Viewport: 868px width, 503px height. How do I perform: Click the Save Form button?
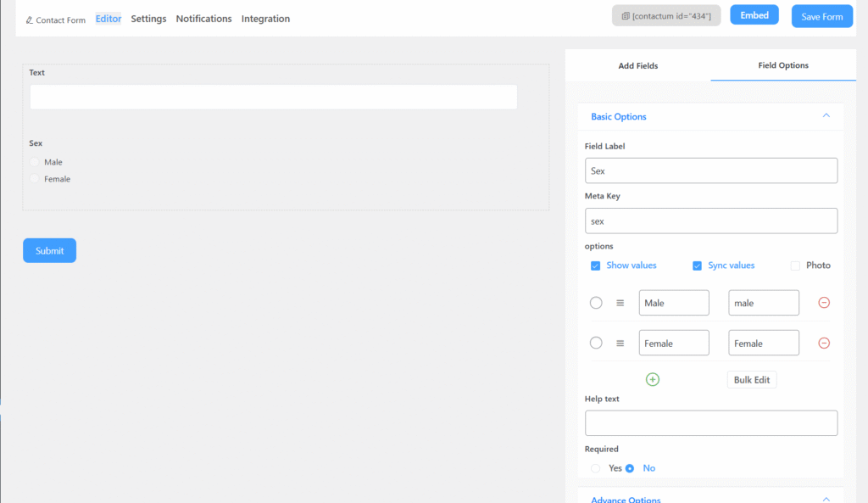click(821, 16)
